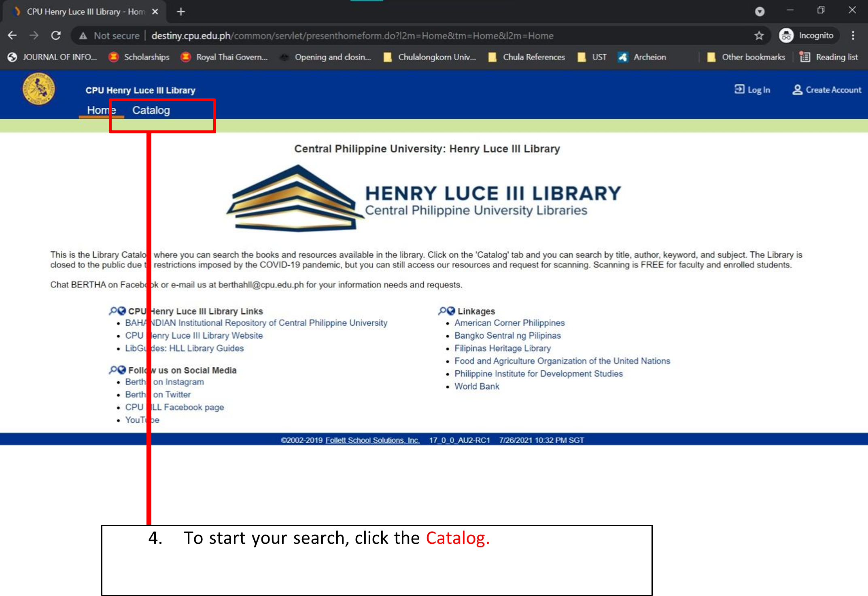Screen dimensions: 868x596
Task: Click the Not secure warning icon
Action: (83, 36)
